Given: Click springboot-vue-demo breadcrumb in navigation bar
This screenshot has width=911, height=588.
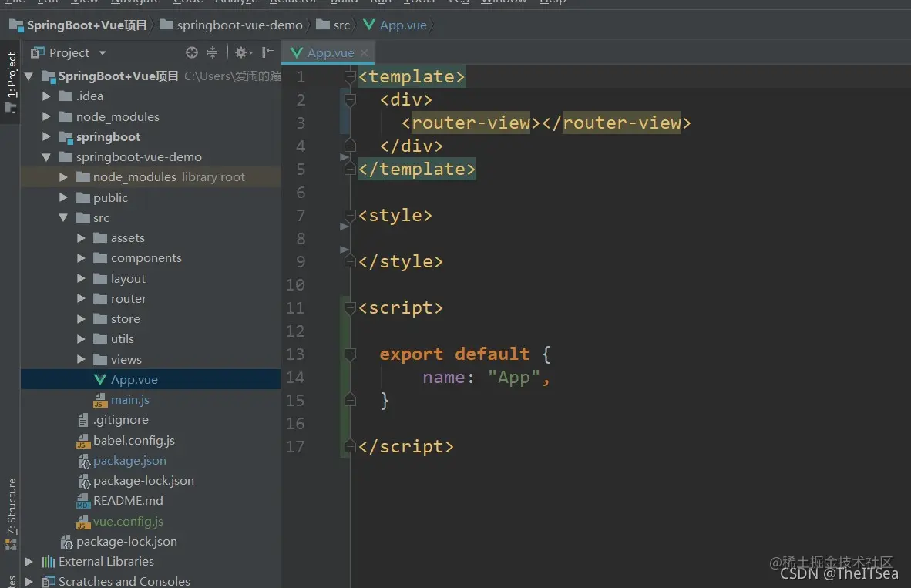Looking at the screenshot, I should tap(231, 25).
